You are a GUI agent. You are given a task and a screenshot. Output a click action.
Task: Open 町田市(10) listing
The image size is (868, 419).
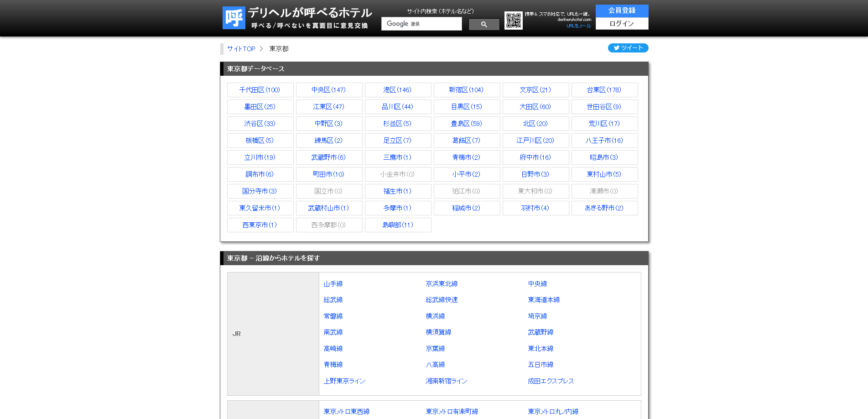pos(329,174)
